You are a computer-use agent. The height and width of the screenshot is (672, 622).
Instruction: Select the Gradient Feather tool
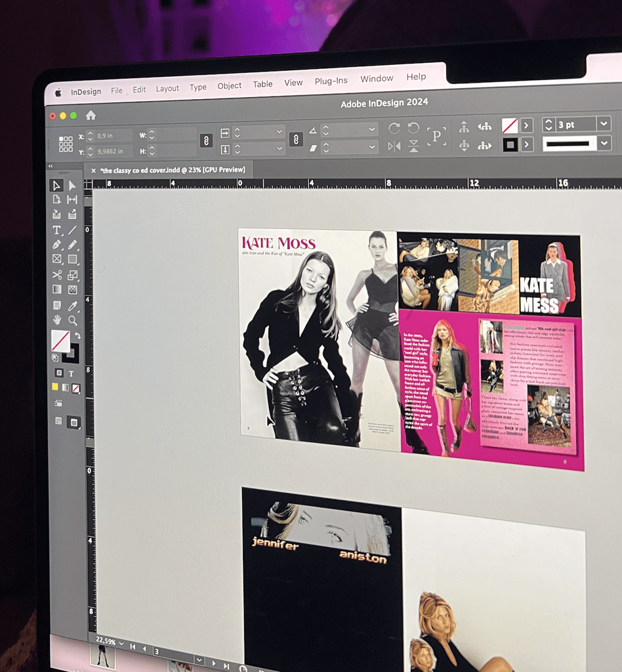[73, 289]
